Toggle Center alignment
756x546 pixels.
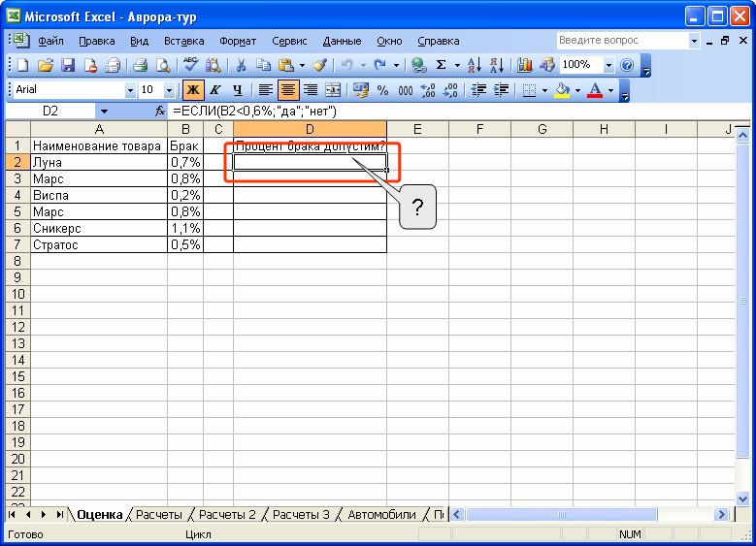point(288,90)
